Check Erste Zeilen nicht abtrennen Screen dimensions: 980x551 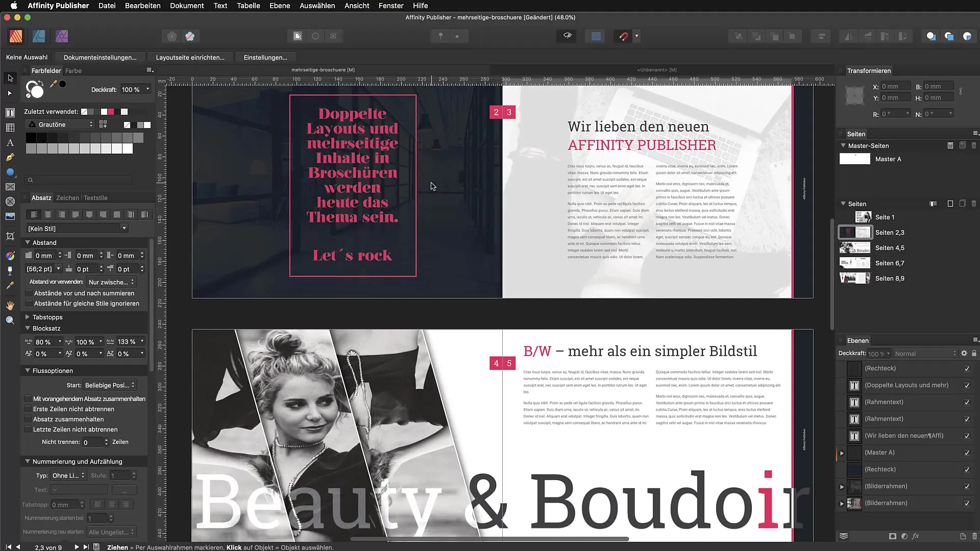pyautogui.click(x=28, y=409)
